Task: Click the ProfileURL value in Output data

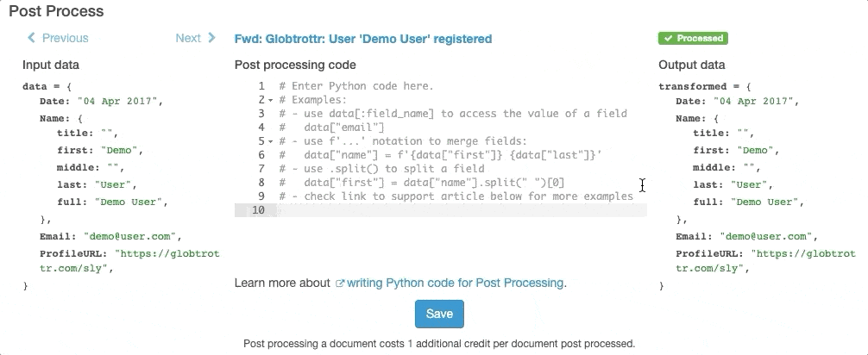Action: (x=766, y=261)
